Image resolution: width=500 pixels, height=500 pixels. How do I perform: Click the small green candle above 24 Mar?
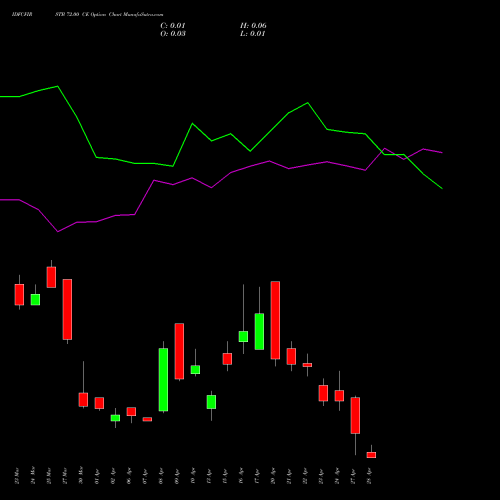pos(35,299)
